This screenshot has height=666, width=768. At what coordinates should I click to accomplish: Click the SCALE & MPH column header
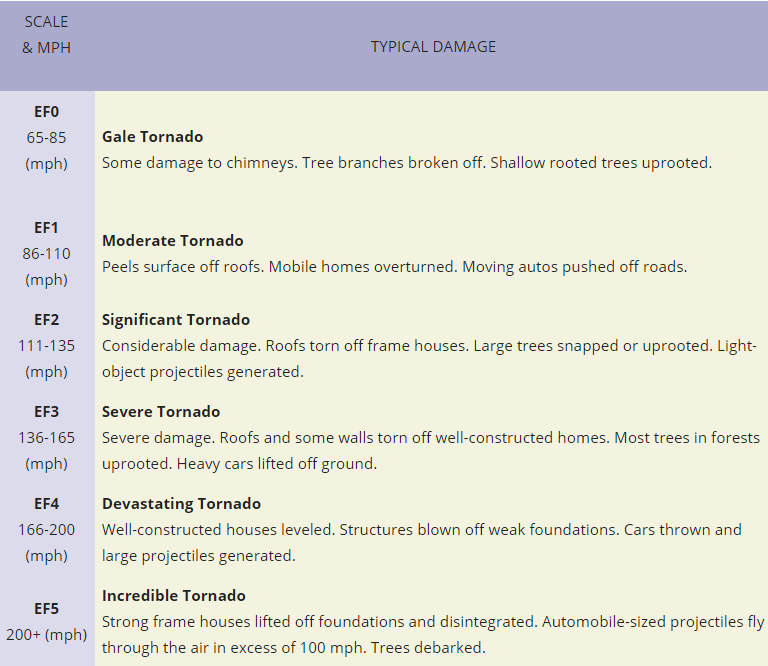pos(47,35)
